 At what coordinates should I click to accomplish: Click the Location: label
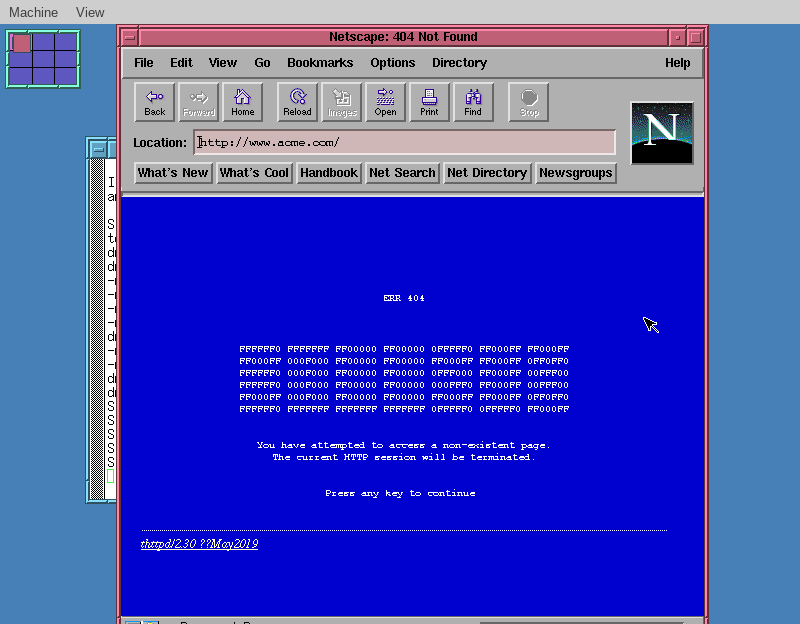(160, 142)
